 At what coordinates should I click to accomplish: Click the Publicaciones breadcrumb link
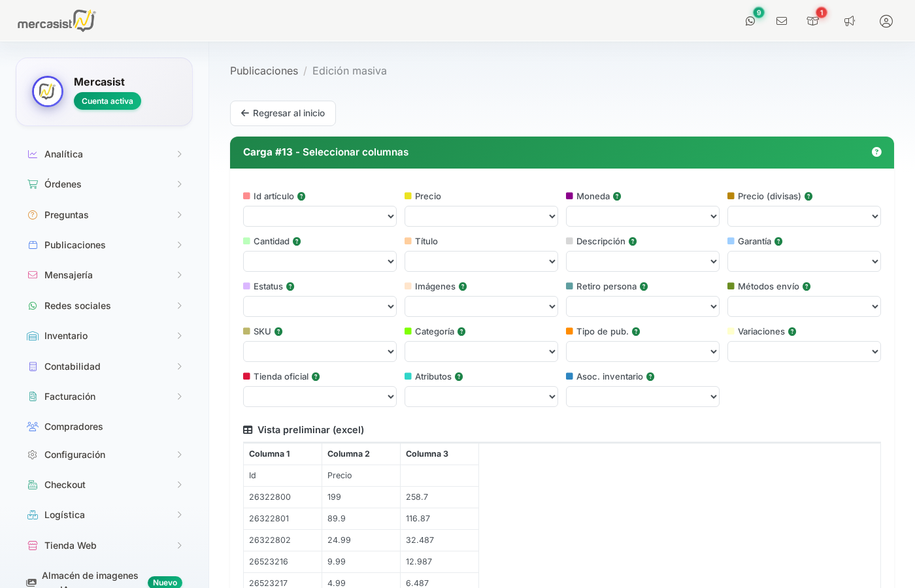(x=264, y=71)
